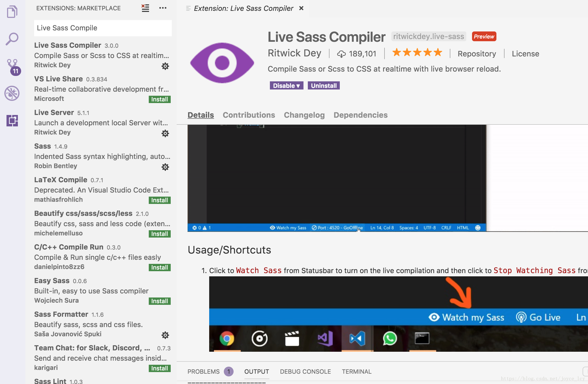Open the Disable dropdown
Screen dimensions: 588x384
coord(286,86)
